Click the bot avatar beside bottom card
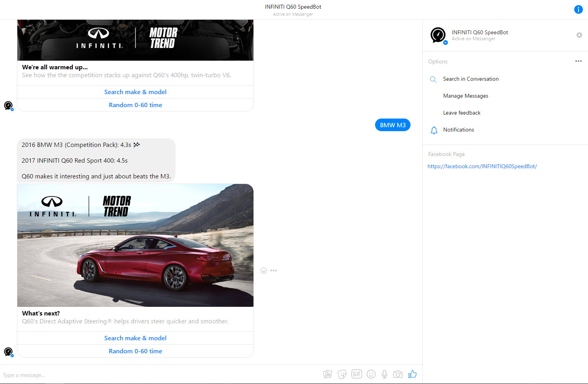Image resolution: width=588 pixels, height=384 pixels. point(8,352)
